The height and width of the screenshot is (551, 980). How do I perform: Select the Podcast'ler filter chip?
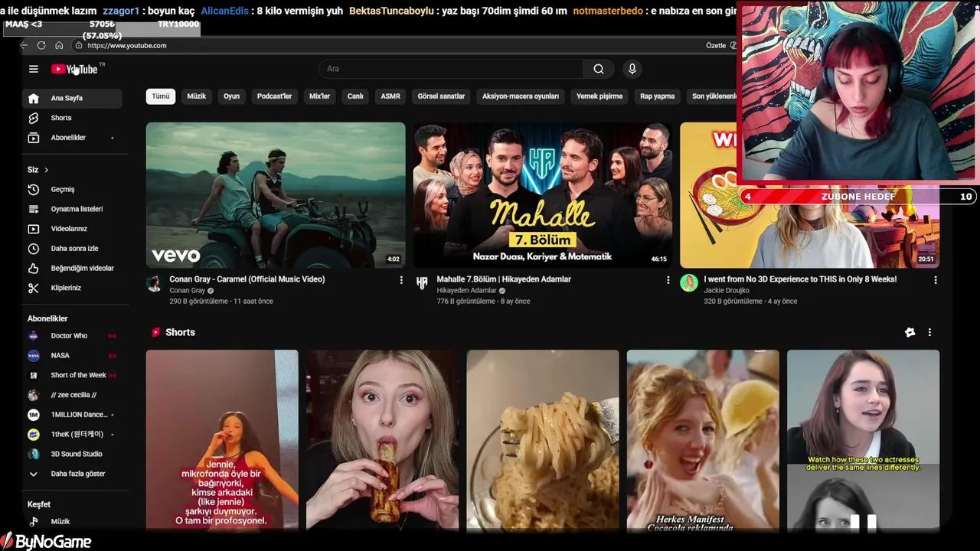point(274,96)
